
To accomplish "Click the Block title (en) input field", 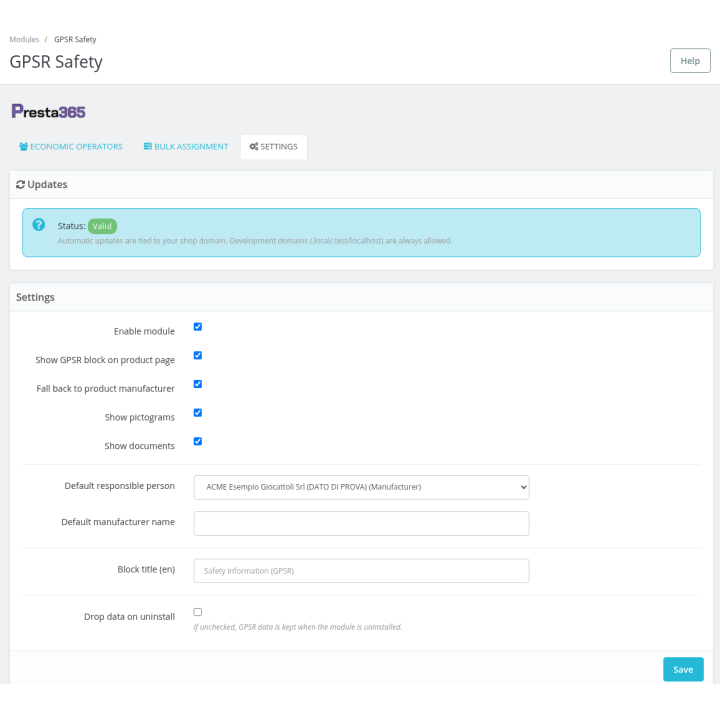I will point(361,571).
